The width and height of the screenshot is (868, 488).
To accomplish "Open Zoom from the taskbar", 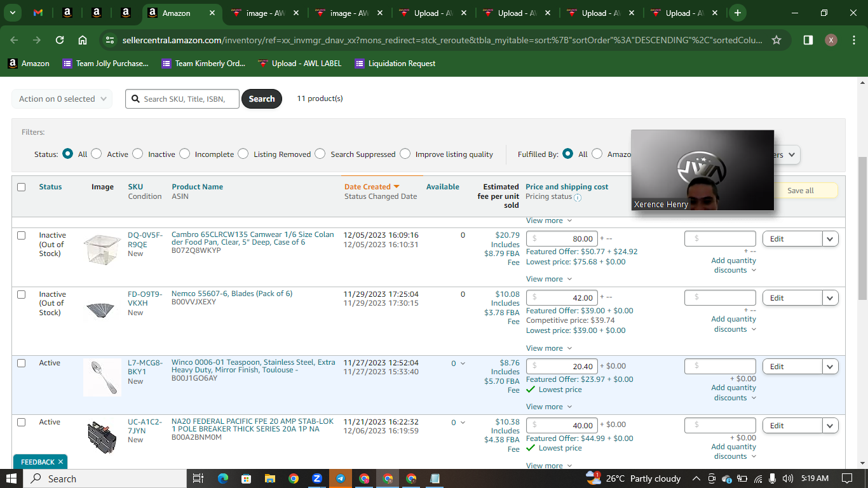I will (317, 478).
